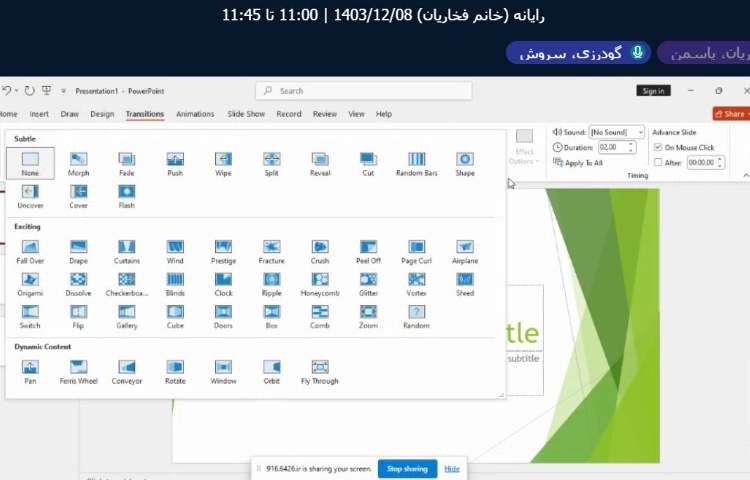The height and width of the screenshot is (480, 750).
Task: Apply the Shred transition
Action: click(465, 284)
